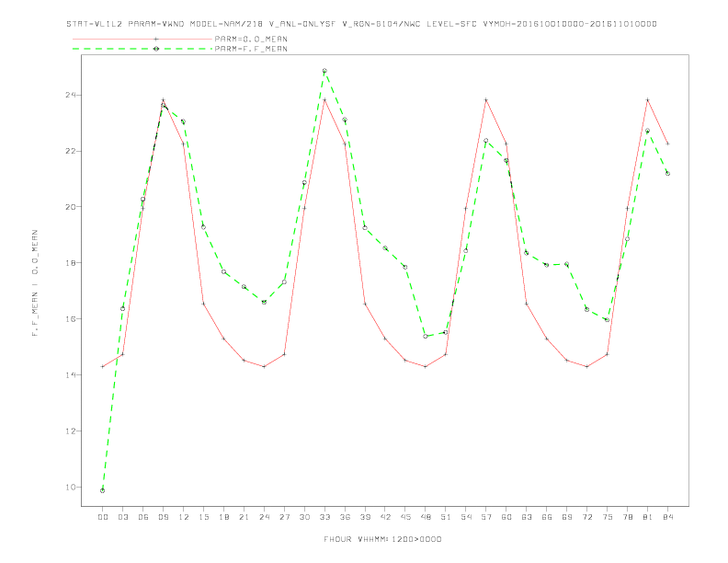Click x-axis forecast hour label 54
Screen dimensions: 728x563
click(x=466, y=517)
